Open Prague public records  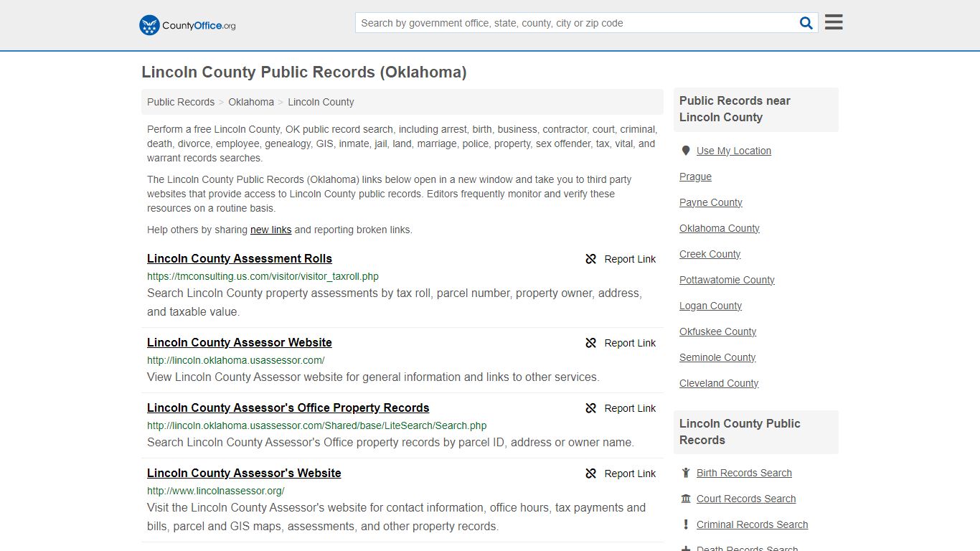(696, 176)
